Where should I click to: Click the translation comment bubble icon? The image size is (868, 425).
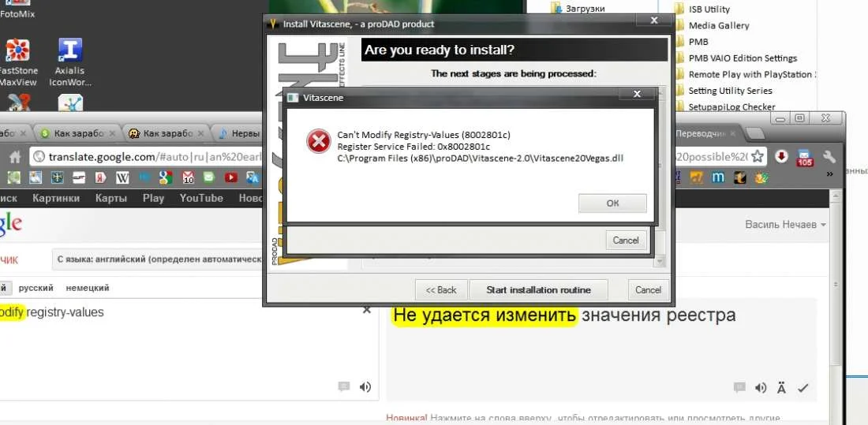(739, 387)
